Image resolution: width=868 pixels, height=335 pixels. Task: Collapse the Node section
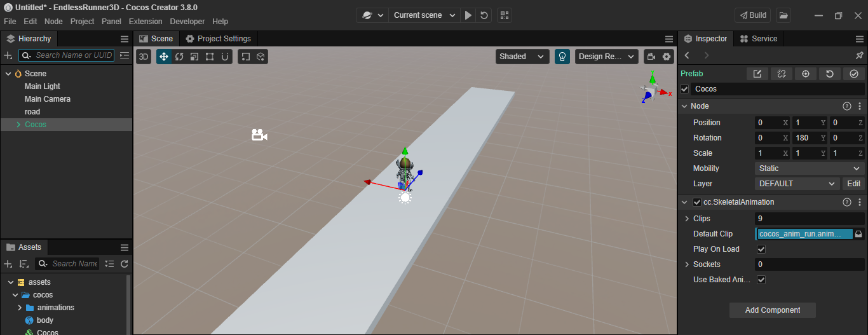point(684,106)
